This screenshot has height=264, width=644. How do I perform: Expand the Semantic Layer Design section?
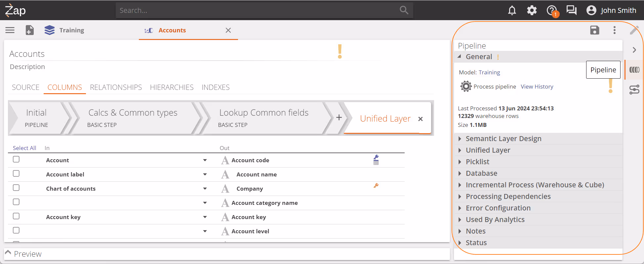[503, 139]
